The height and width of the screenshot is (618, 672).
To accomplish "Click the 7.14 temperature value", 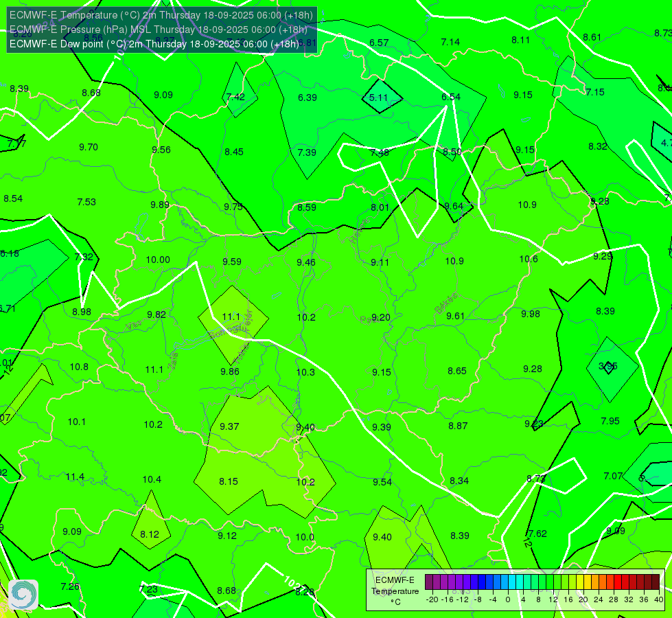I will (450, 42).
